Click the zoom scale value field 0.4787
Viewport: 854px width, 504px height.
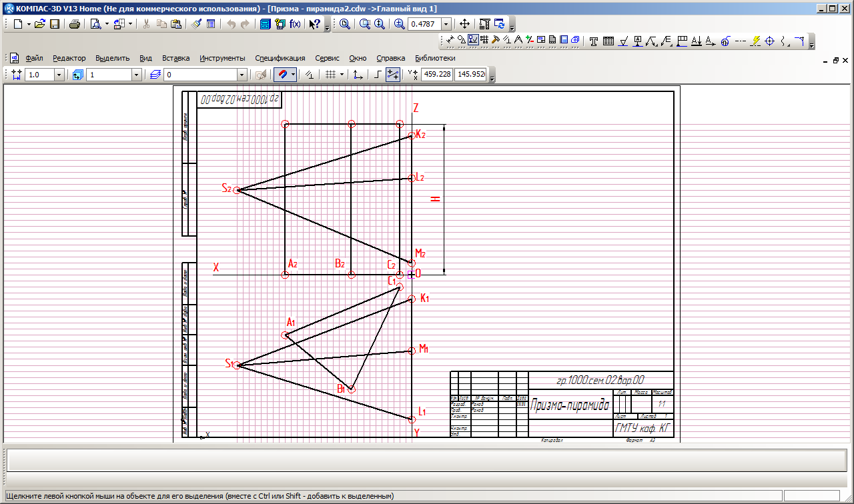click(424, 24)
